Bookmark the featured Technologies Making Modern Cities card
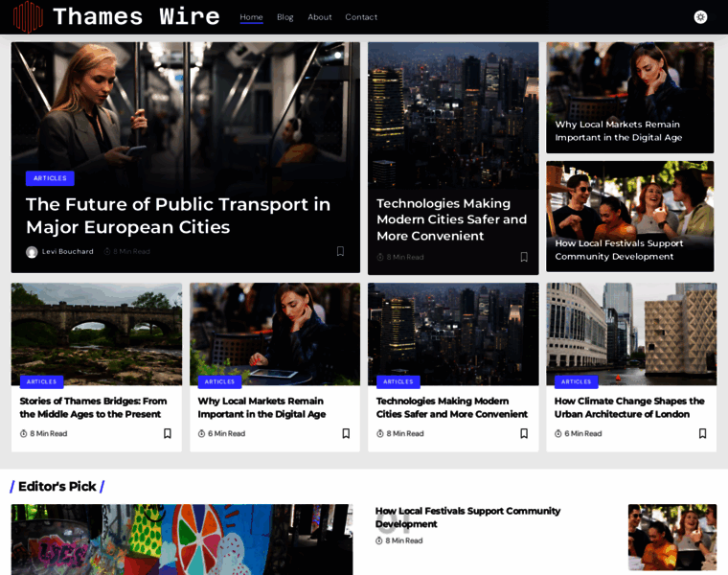 pos(524,257)
